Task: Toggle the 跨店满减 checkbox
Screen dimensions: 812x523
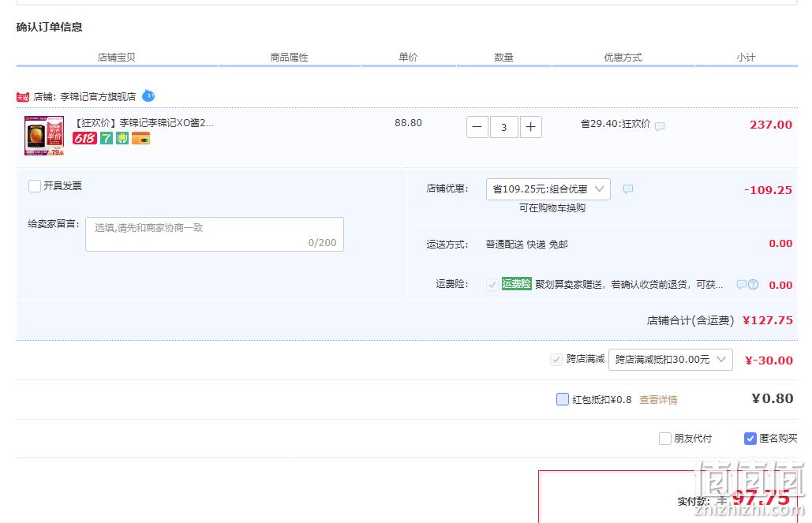Action: (x=556, y=360)
